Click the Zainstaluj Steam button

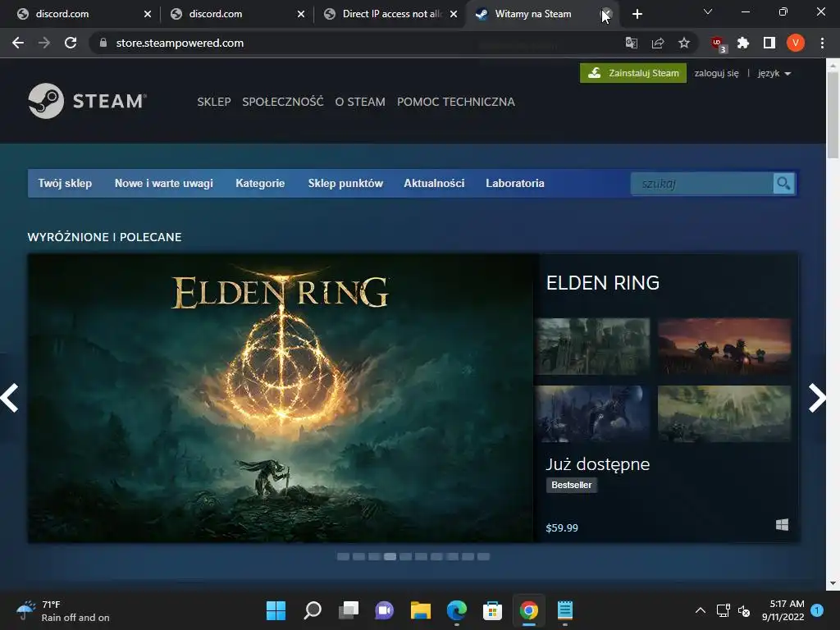(632, 73)
